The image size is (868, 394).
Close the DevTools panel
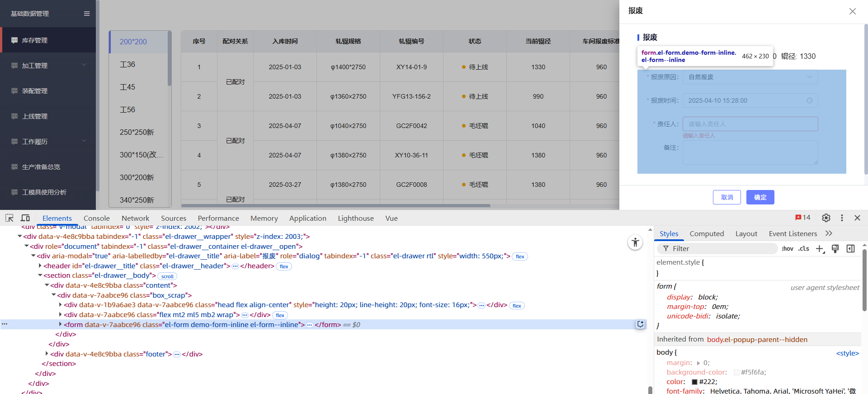pyautogui.click(x=857, y=218)
